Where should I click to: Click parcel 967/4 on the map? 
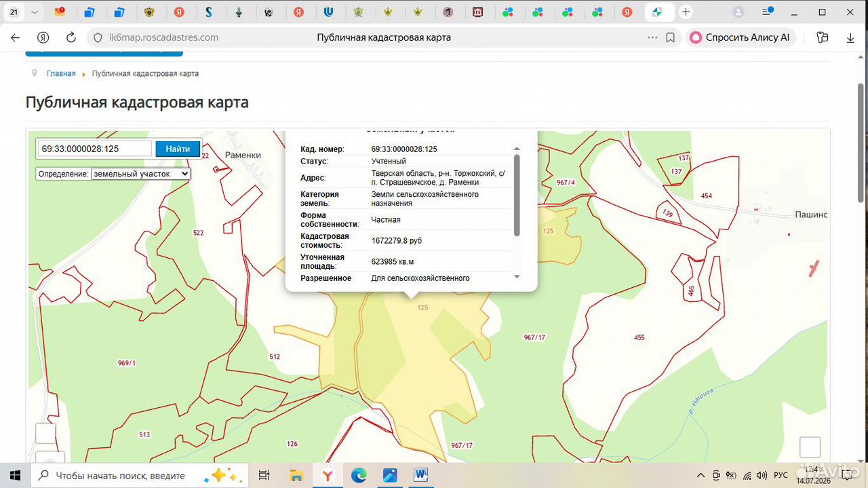tap(566, 183)
